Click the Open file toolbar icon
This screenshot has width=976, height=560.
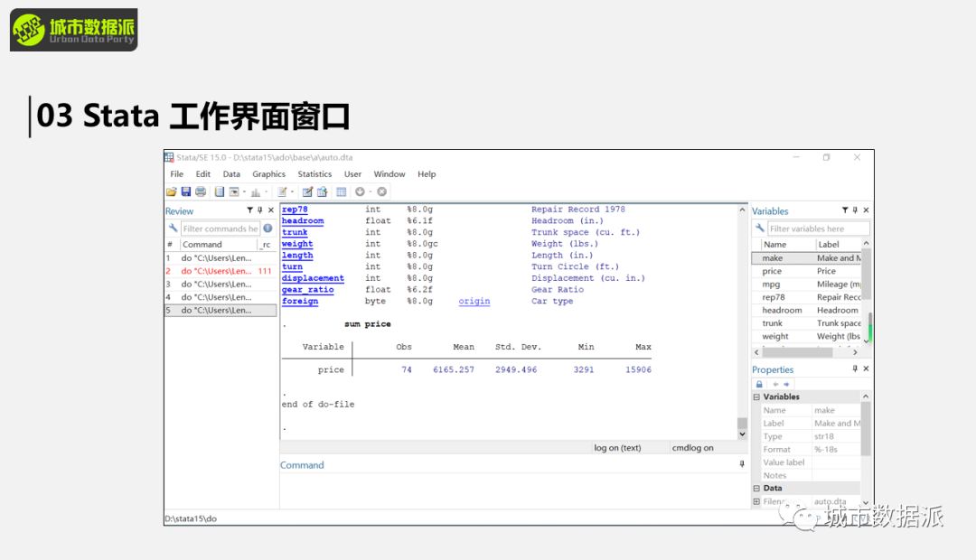pyautogui.click(x=171, y=191)
